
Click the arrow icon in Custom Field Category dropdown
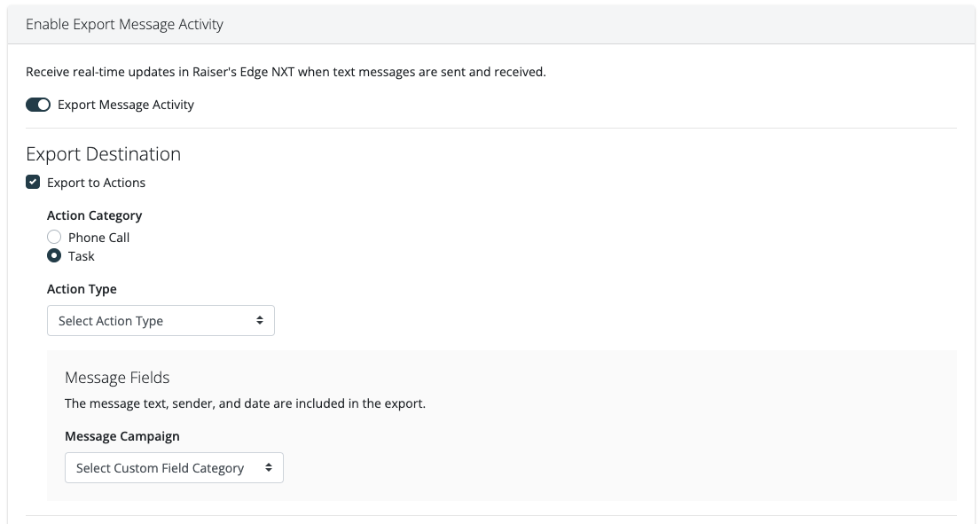[x=269, y=468]
